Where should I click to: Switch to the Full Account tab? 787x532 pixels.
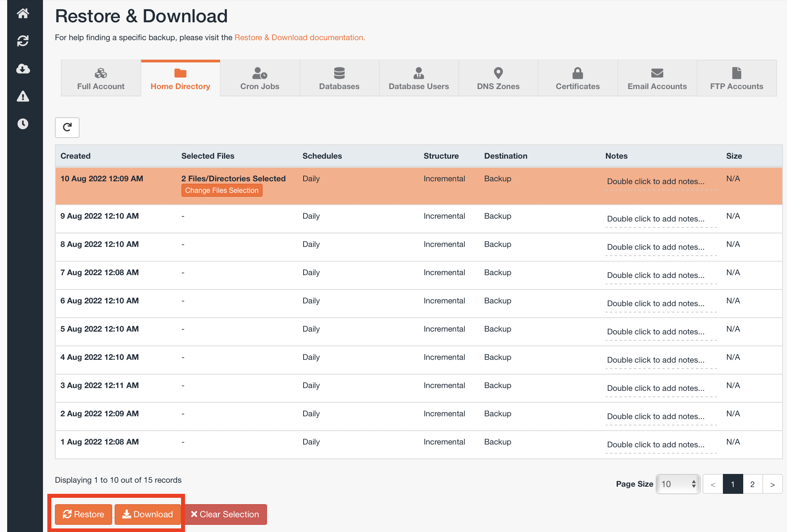[101, 79]
